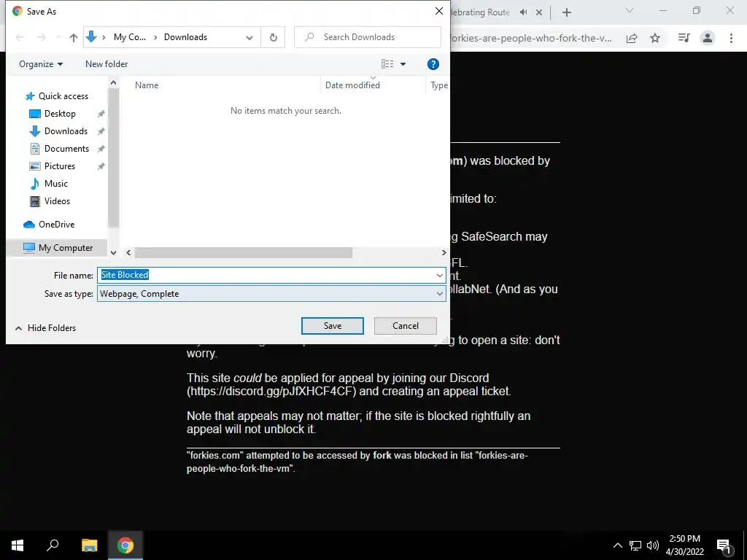
Task: Click the File name text field
Action: [x=266, y=275]
